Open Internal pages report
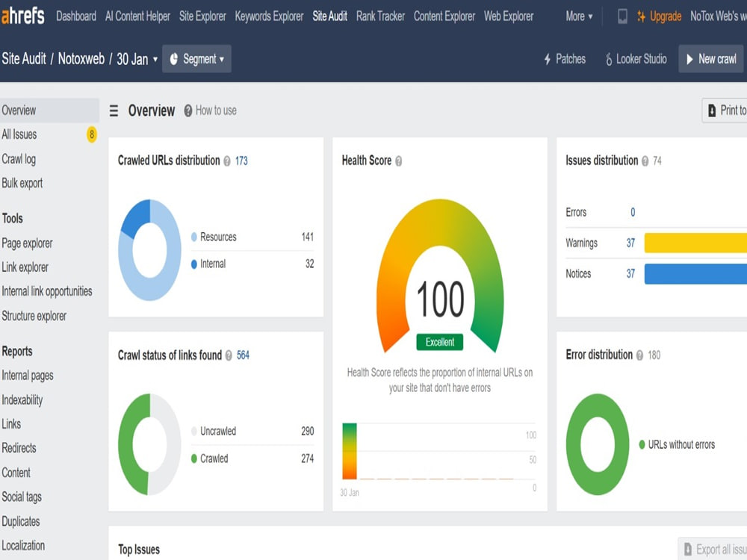Screen dimensions: 747x560 pyautogui.click(x=28, y=376)
